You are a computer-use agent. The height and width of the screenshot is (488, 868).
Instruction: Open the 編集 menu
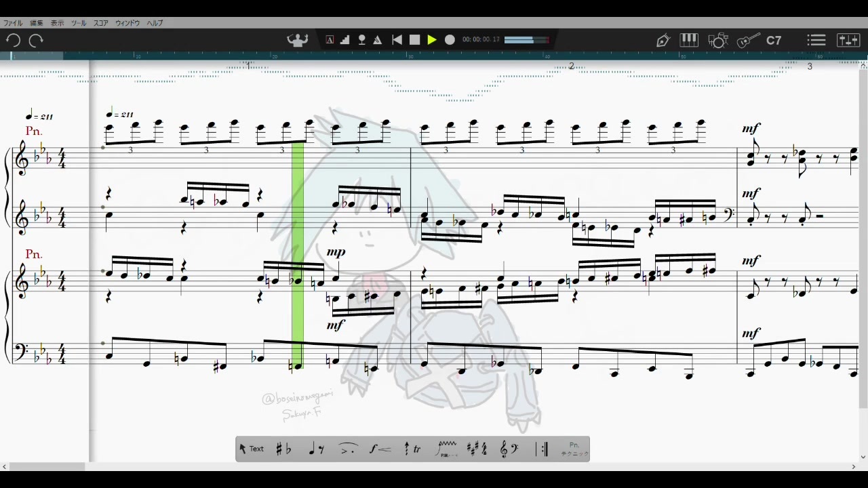(x=36, y=23)
